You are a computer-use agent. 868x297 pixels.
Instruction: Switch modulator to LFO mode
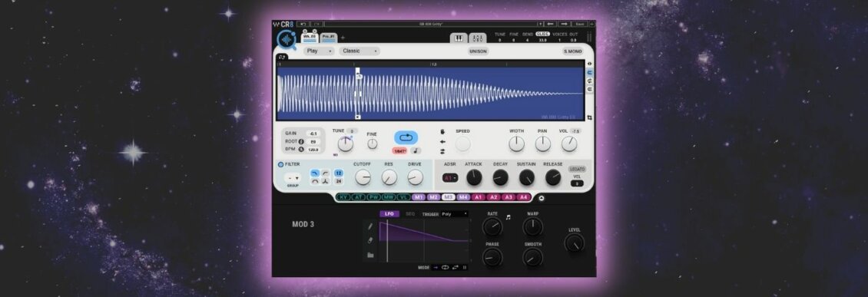coord(389,214)
